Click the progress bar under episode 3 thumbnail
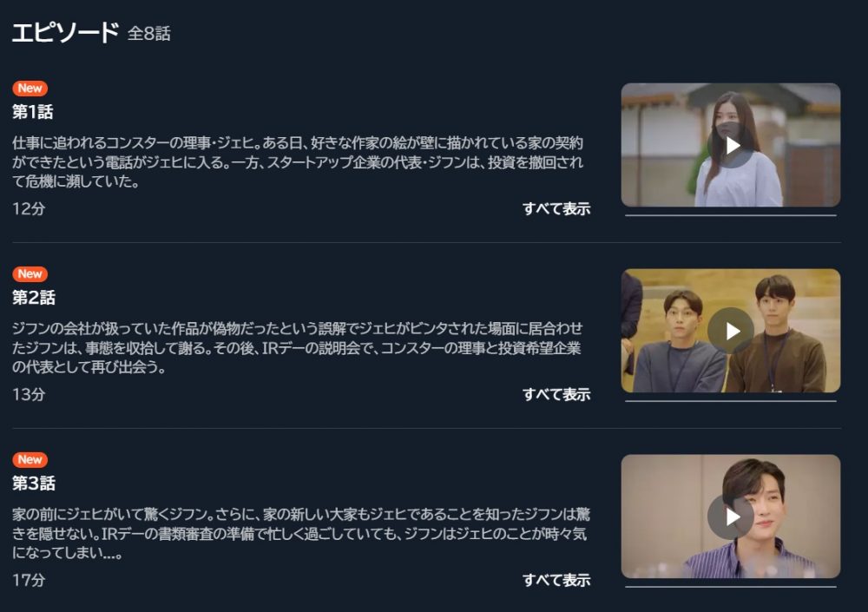The width and height of the screenshot is (868, 612). 731,587
